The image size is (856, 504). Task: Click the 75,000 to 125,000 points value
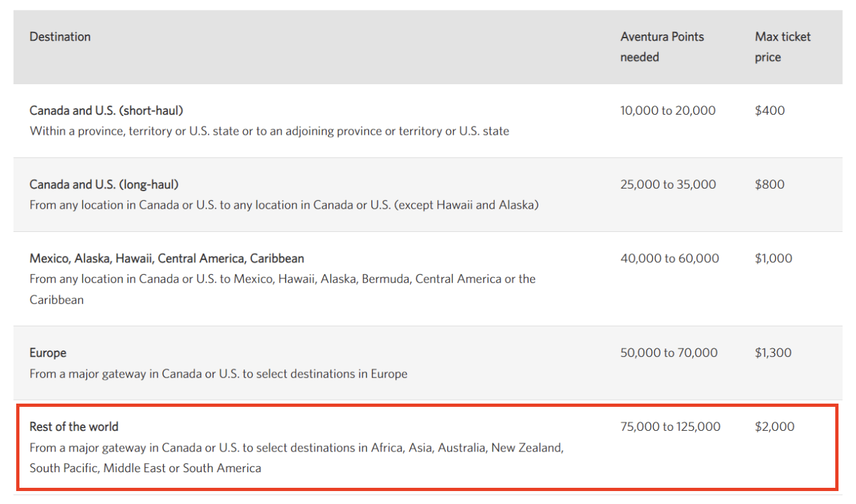[x=670, y=427]
